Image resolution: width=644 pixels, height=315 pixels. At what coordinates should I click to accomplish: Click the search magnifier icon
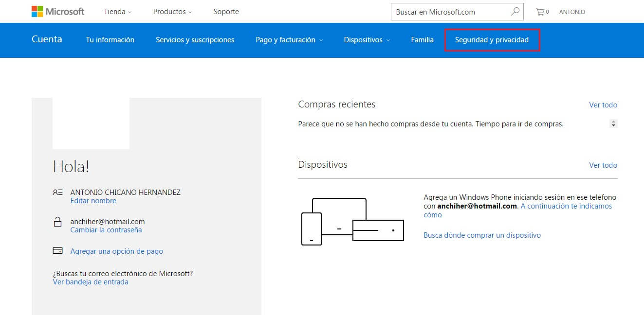point(515,12)
